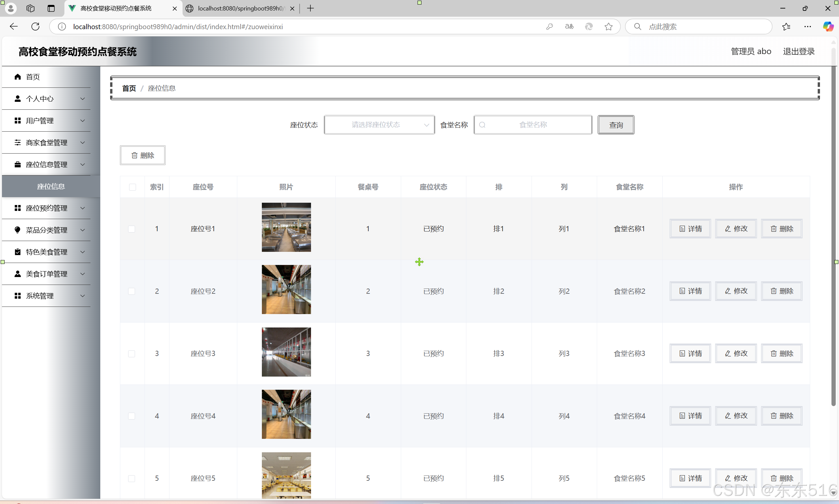Click the favorites star icon in address bar

(x=608, y=27)
